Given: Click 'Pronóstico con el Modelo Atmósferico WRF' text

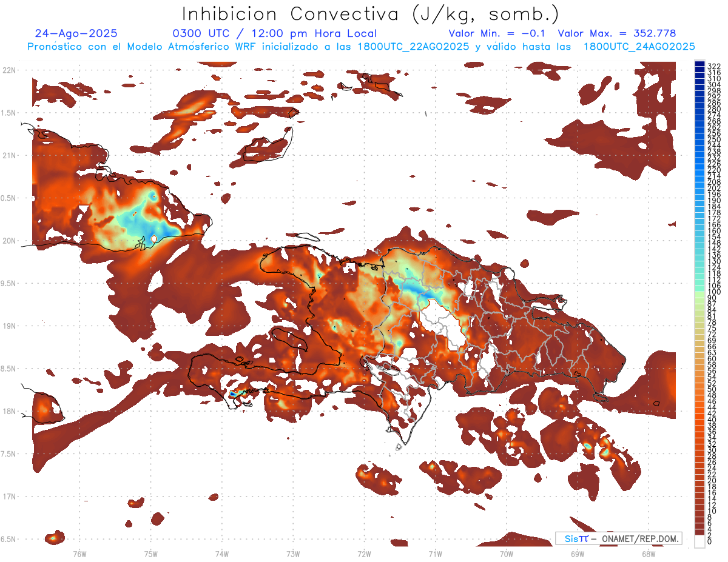Looking at the screenshot, I should (x=141, y=47).
